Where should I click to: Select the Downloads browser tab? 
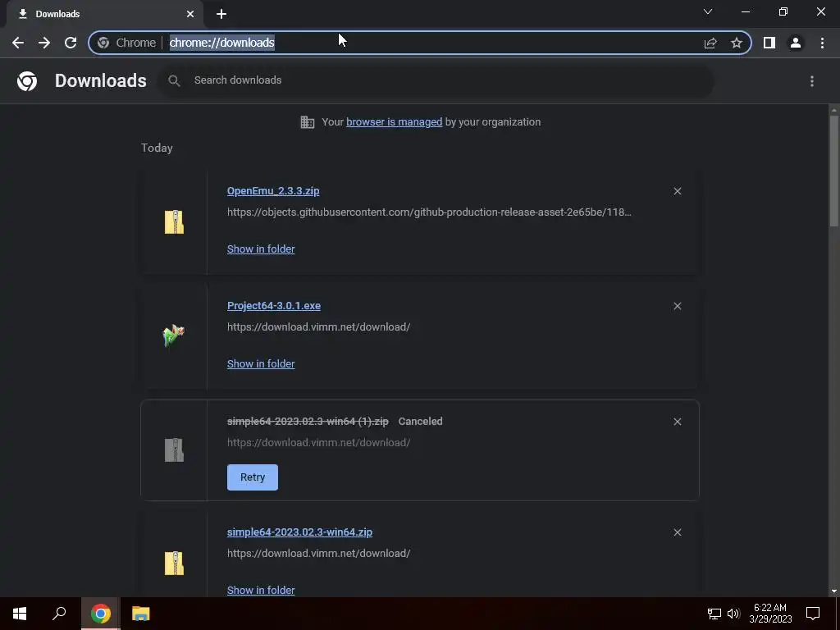click(104, 14)
